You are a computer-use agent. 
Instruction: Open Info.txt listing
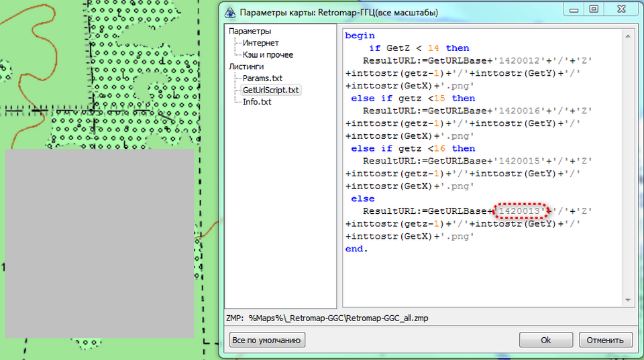coord(257,102)
